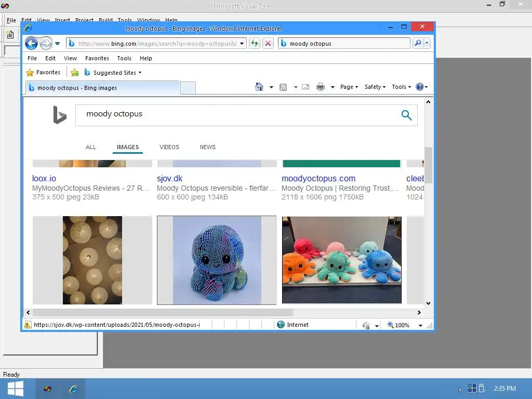
Task: Select the IMAGES tab
Action: tap(128, 147)
